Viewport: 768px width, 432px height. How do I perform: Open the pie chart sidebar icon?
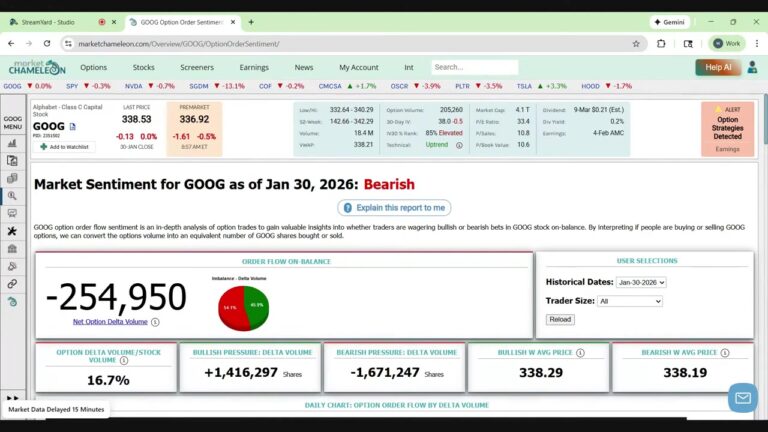point(12,266)
